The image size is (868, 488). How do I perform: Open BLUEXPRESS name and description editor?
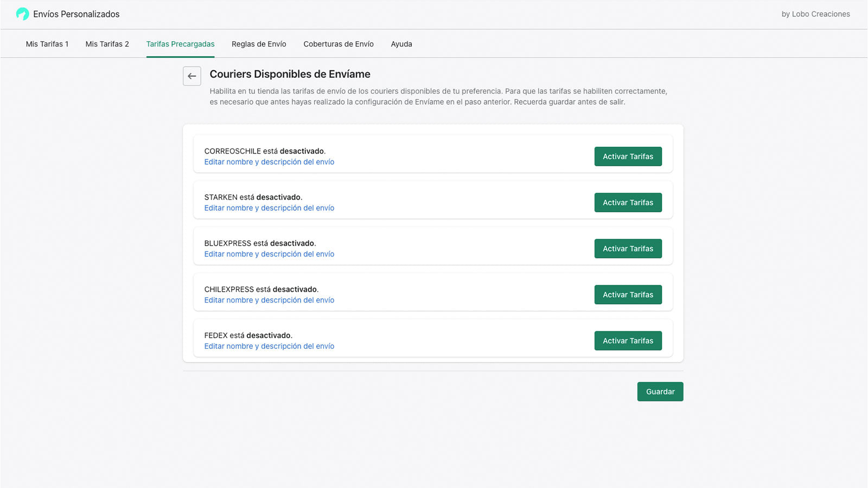tap(269, 254)
